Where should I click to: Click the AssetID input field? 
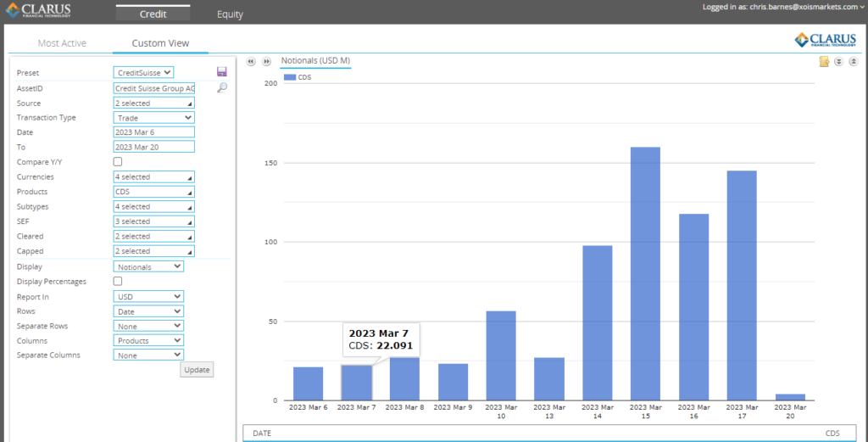coord(154,88)
